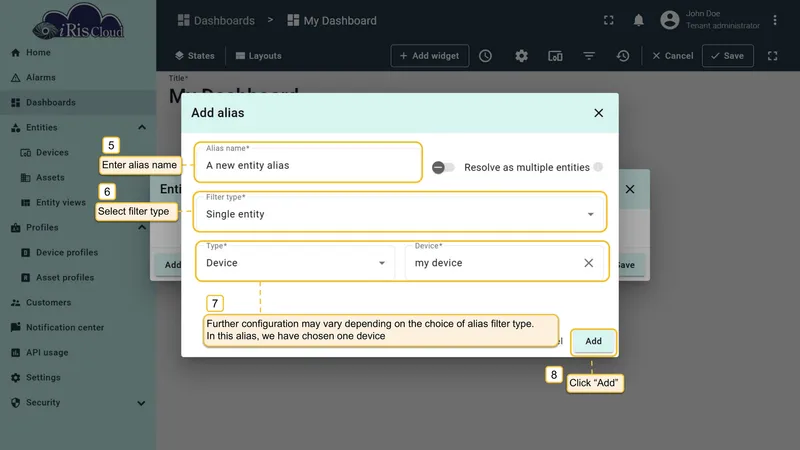Screen dimensions: 800x450
Task: Expand the dashboard to fullscreen from the toolbar
Action: click(772, 56)
